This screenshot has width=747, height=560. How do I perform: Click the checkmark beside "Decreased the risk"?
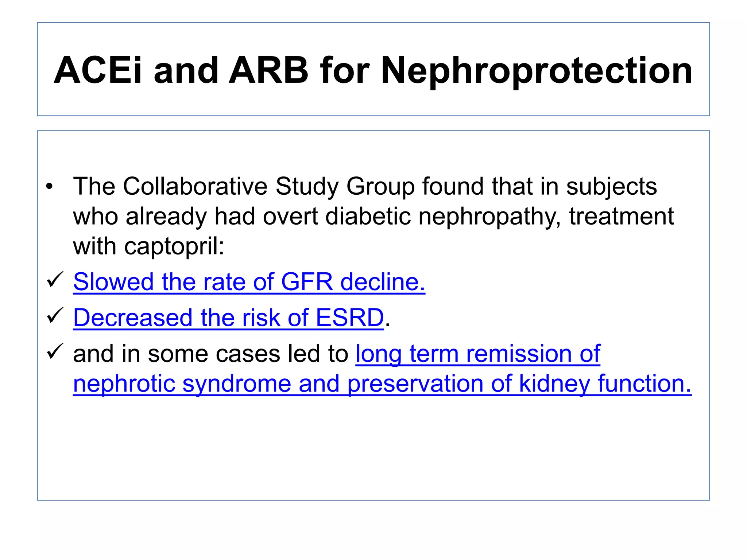coord(55,315)
